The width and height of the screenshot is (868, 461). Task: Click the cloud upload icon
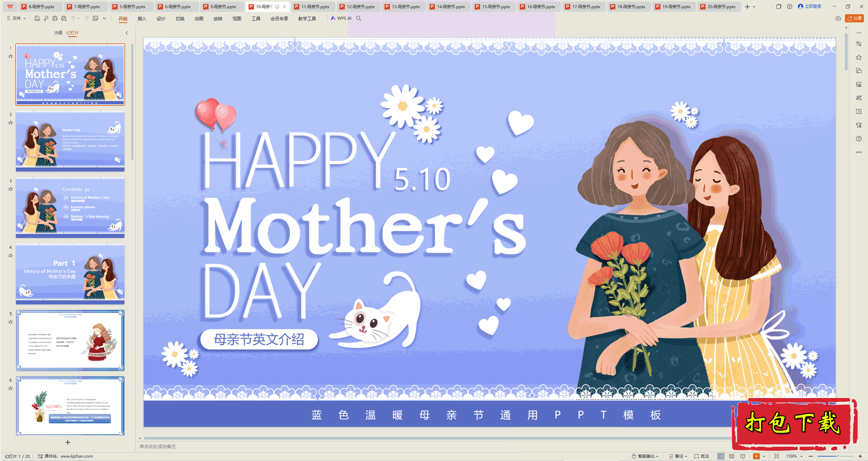[x=838, y=18]
